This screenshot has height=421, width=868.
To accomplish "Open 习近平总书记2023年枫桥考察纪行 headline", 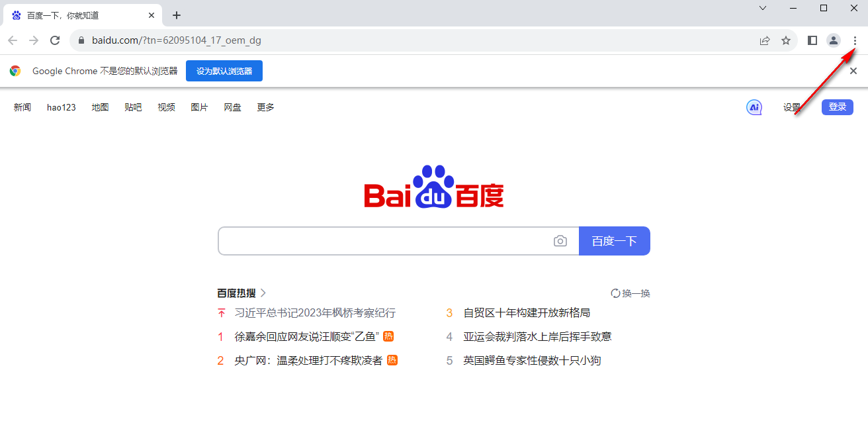I will click(x=315, y=312).
